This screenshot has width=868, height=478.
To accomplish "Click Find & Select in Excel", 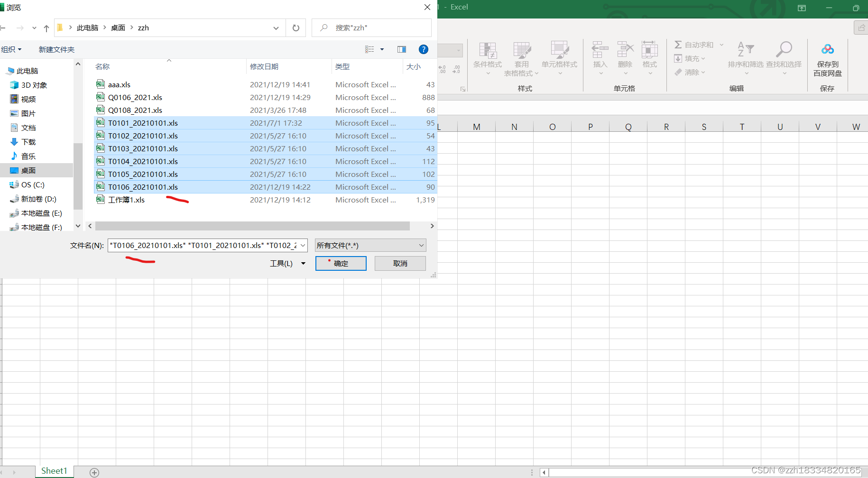I will [784, 58].
